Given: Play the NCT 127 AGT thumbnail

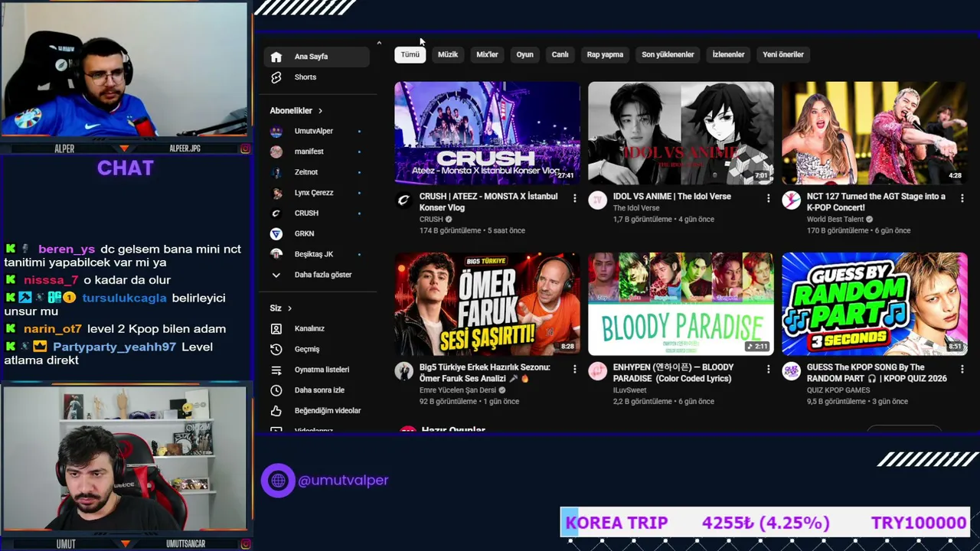Looking at the screenshot, I should click(874, 133).
